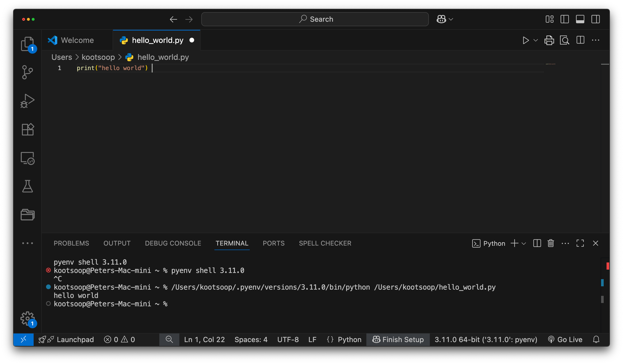This screenshot has width=623, height=364.
Task: Split the editor to the right
Action: tap(581, 40)
